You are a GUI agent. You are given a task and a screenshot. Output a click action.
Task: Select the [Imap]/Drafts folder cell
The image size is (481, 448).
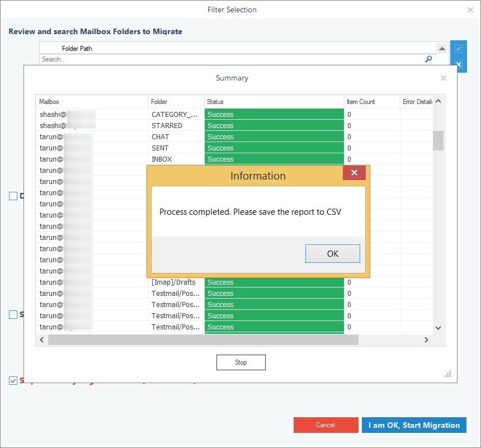[176, 282]
